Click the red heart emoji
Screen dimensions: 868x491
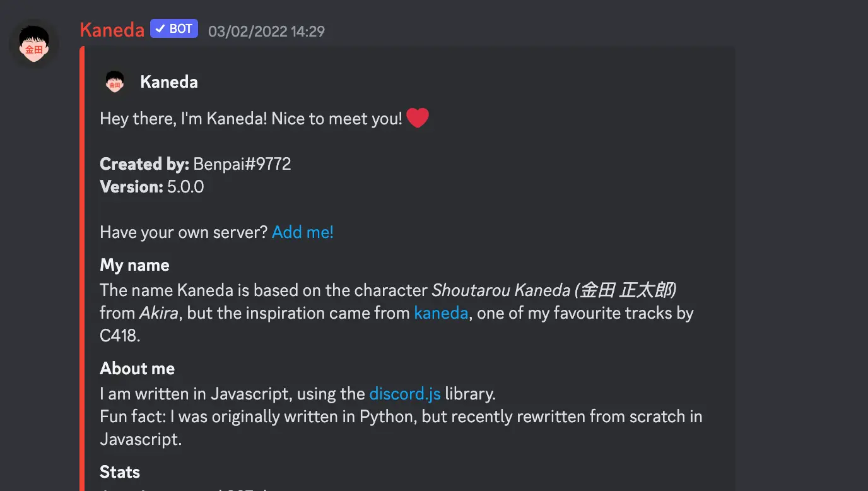[418, 118]
